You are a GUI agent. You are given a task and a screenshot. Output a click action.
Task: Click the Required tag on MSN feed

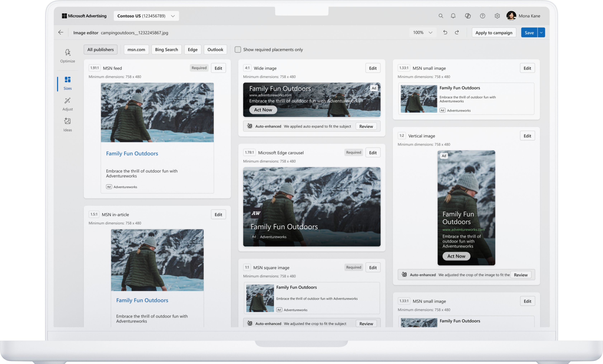199,68
